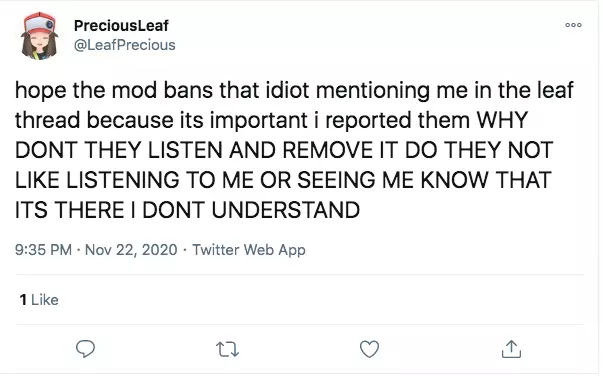This screenshot has width=603, height=376.
Task: Click the Nov 22, 2020 date
Action: click(x=131, y=250)
